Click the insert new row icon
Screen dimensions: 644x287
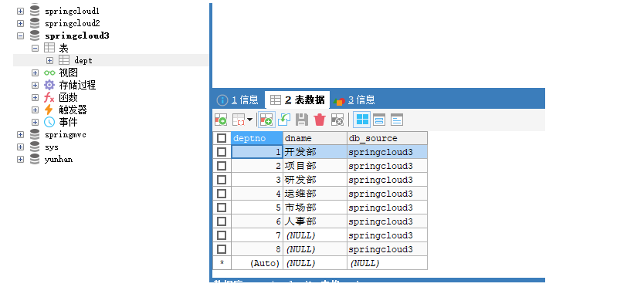point(266,120)
